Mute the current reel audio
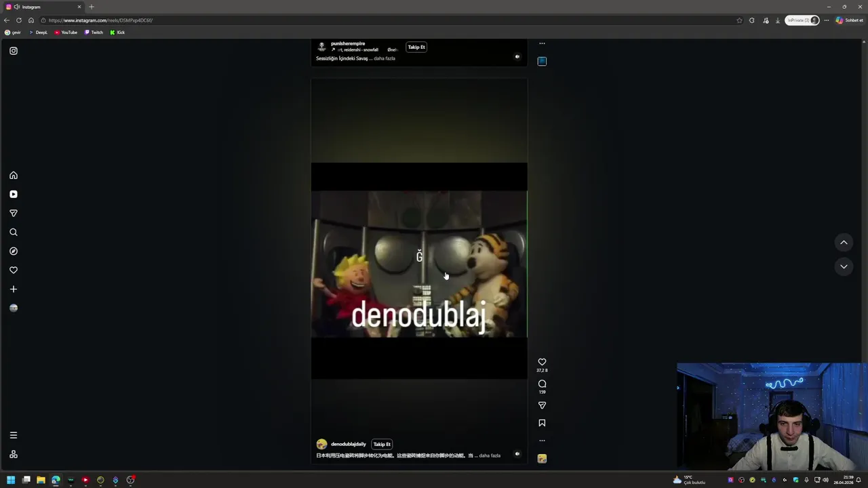The image size is (868, 488). (x=517, y=454)
